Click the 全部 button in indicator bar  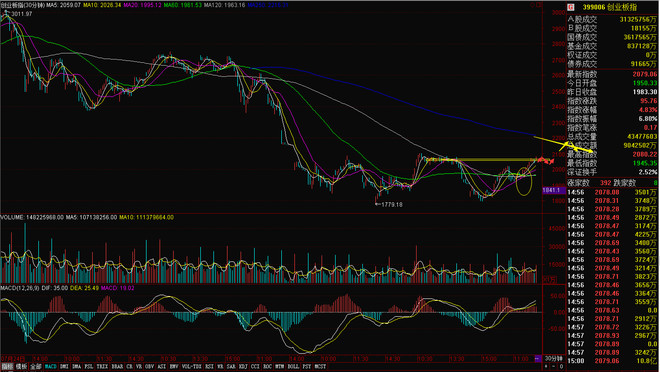[36, 367]
